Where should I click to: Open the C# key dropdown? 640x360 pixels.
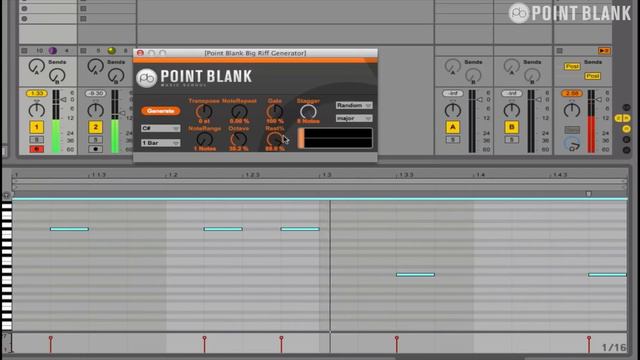tap(160, 128)
